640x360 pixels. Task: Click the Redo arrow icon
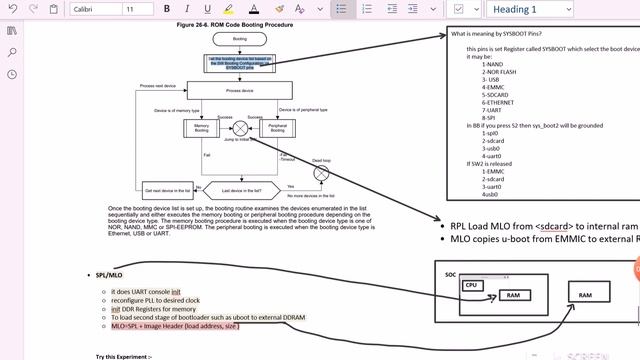[x=33, y=9]
